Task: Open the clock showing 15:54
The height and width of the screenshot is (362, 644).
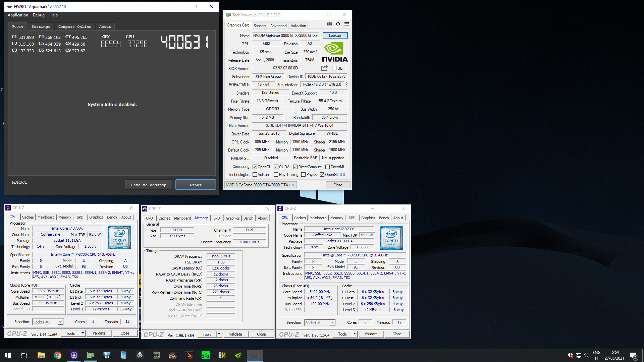Action: coord(614,355)
